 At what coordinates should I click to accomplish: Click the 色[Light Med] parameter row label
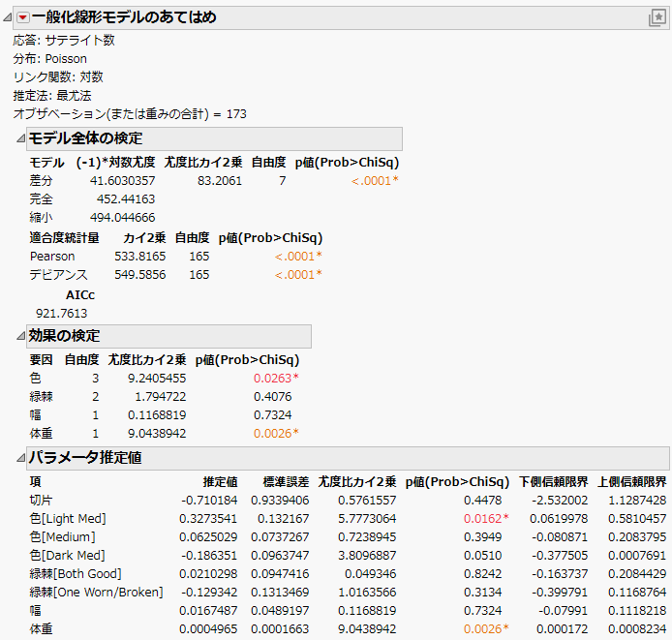[68, 519]
